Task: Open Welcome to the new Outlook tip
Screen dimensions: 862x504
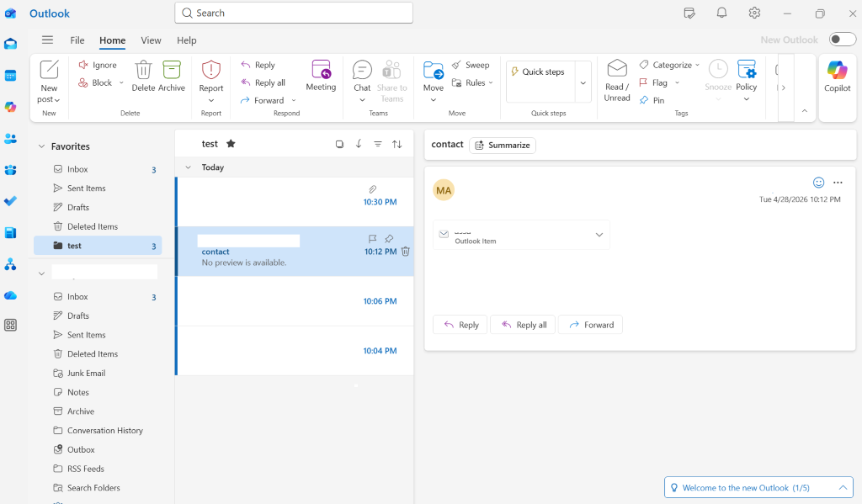Action: [758, 487]
